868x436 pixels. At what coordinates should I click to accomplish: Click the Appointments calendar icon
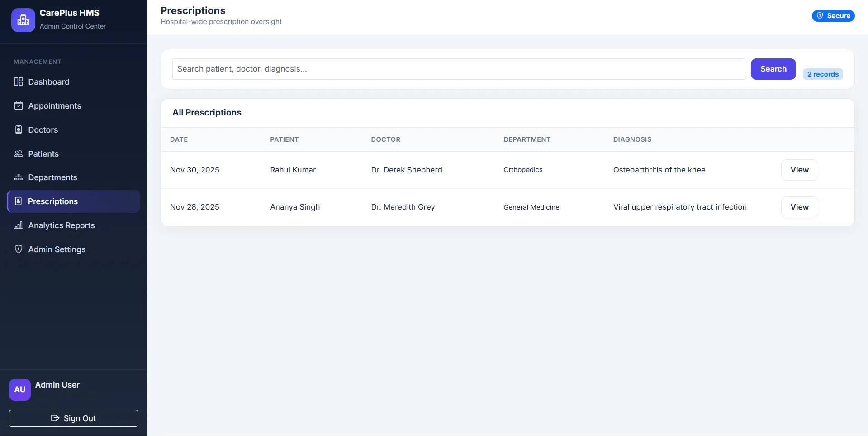coord(19,105)
